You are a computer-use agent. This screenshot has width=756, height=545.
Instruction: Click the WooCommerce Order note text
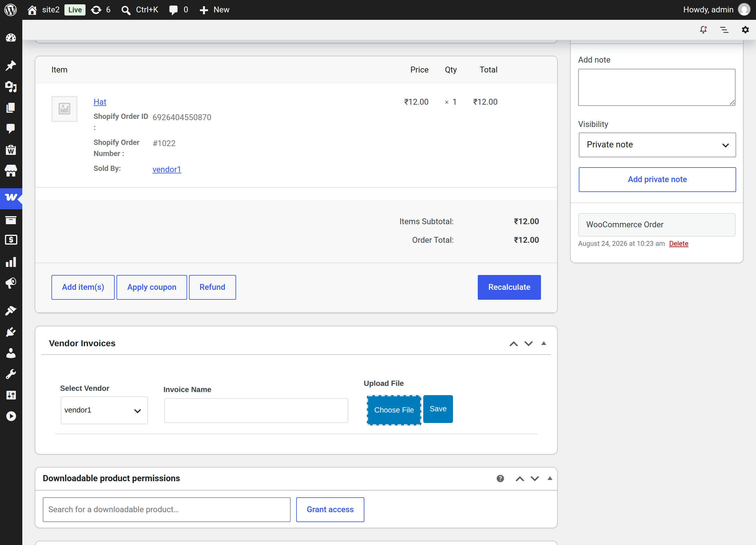(625, 225)
